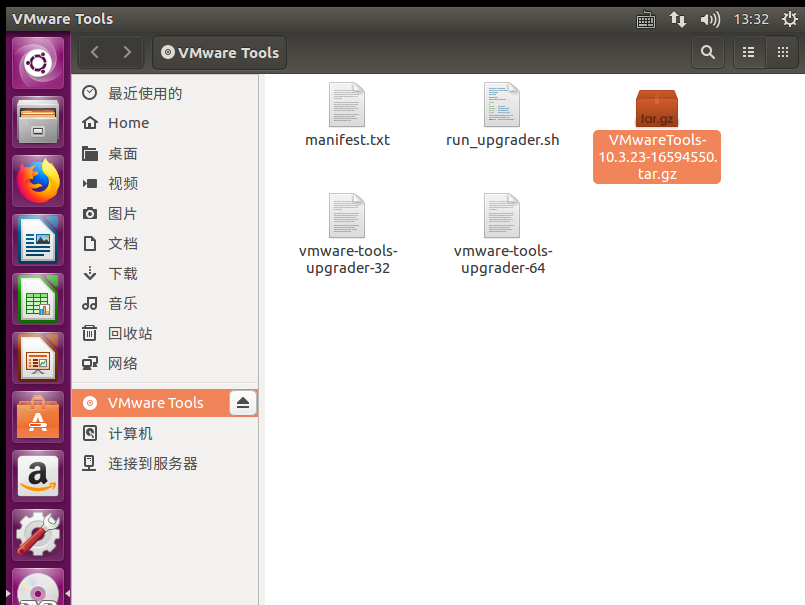The image size is (805, 605).
Task: Launch Firefox from the launcher
Action: (38, 181)
